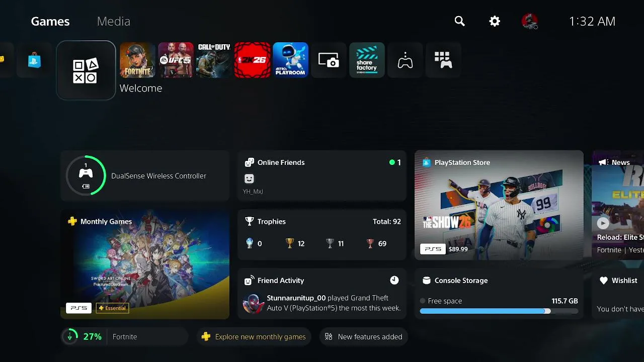
Task: Play the Reload: Elite news video
Action: coord(603,223)
